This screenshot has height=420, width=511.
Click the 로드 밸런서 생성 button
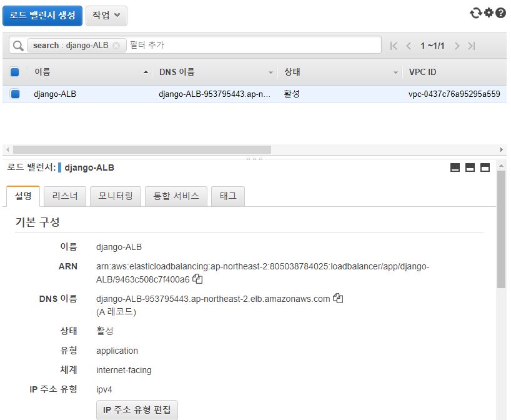[42, 16]
